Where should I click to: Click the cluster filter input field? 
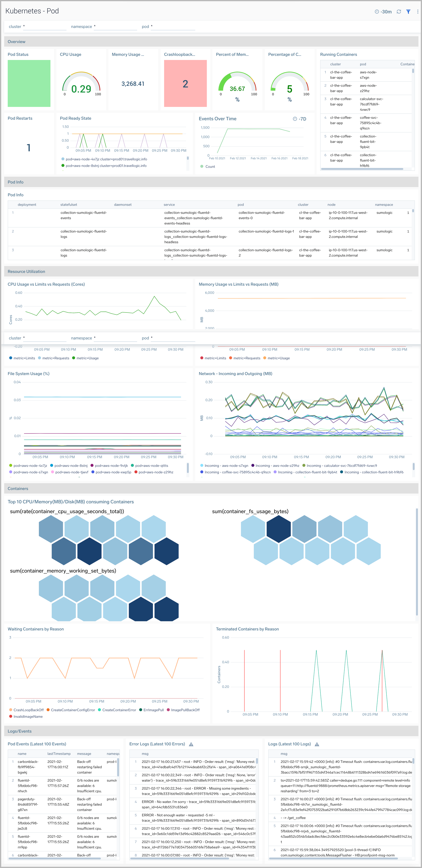(x=45, y=26)
